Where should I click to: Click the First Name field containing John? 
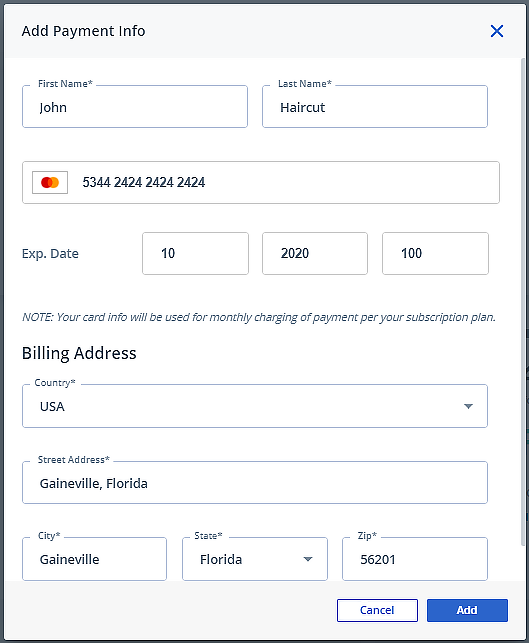135,107
